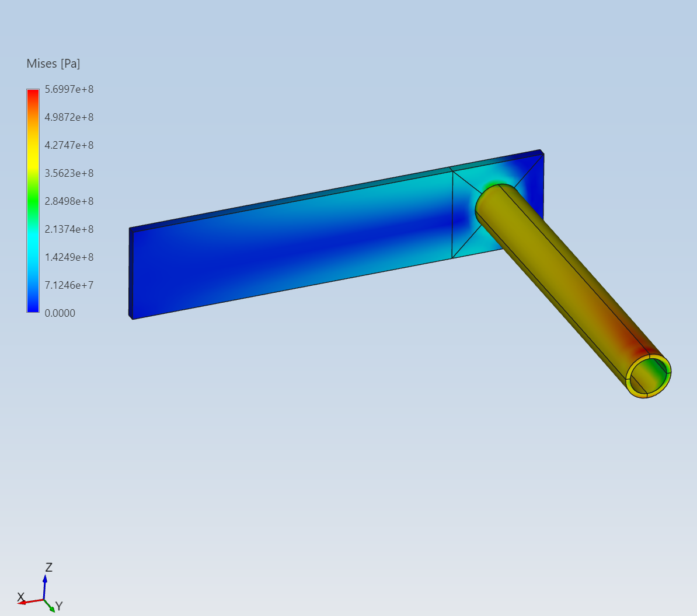Click legend value 7.1246e+7
This screenshot has height=616, width=697.
69,285
